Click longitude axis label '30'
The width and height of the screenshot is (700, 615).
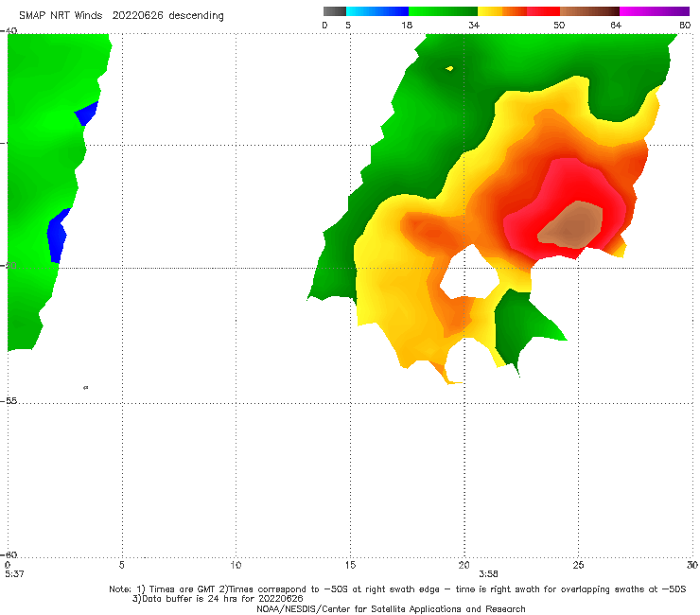[692, 565]
